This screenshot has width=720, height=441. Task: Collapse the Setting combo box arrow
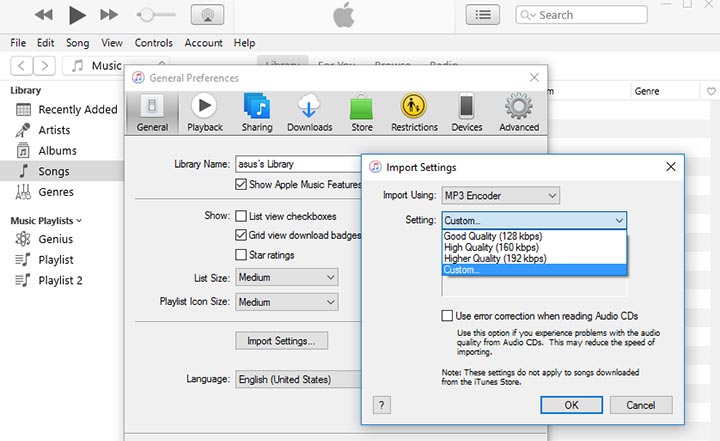point(619,220)
